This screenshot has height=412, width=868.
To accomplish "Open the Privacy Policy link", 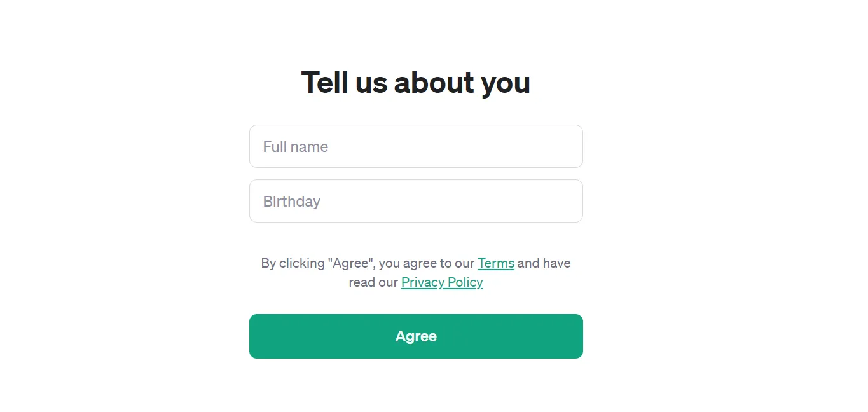I will coord(442,282).
